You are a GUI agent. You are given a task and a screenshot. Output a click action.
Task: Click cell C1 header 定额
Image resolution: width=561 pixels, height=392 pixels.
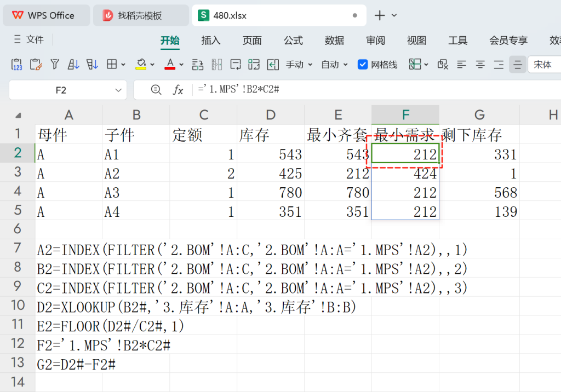point(203,134)
